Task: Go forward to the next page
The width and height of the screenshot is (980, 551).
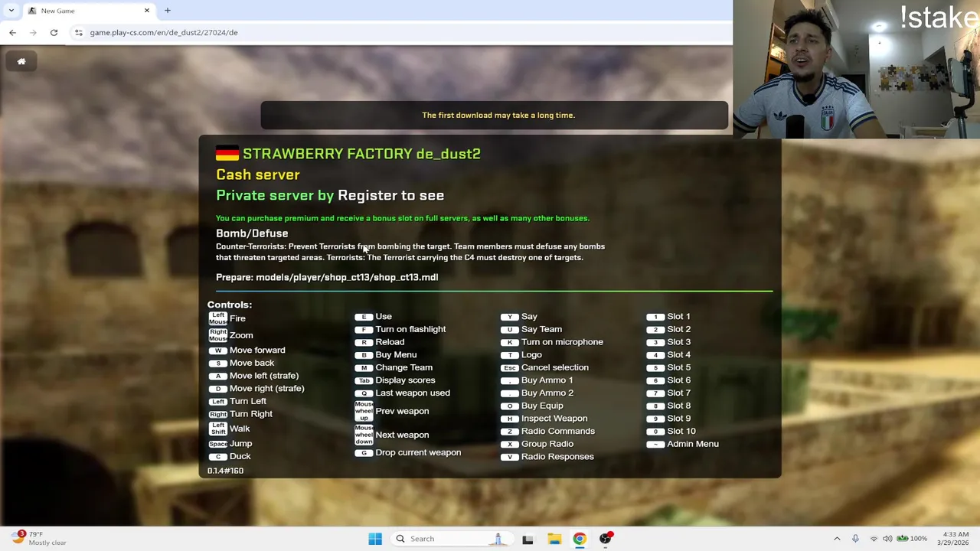Action: [x=33, y=32]
